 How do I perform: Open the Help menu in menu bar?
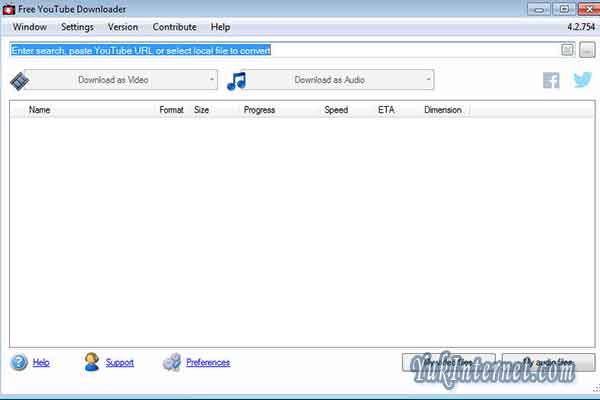pos(220,27)
